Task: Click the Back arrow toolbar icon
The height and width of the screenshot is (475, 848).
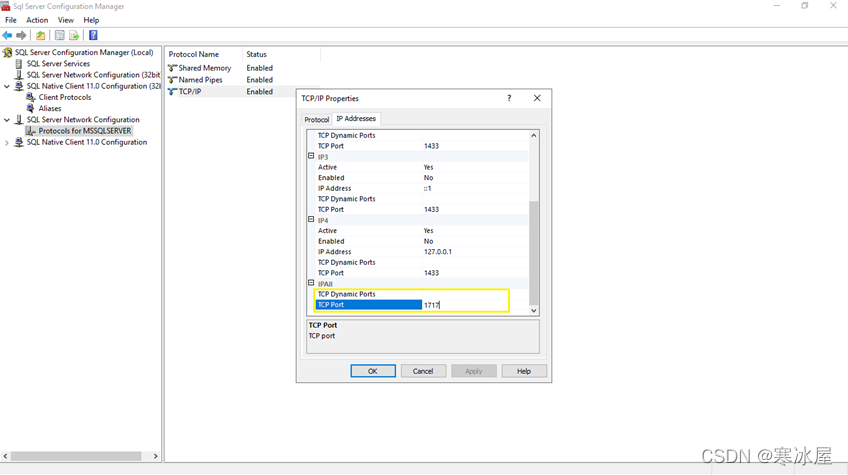Action: (8, 35)
